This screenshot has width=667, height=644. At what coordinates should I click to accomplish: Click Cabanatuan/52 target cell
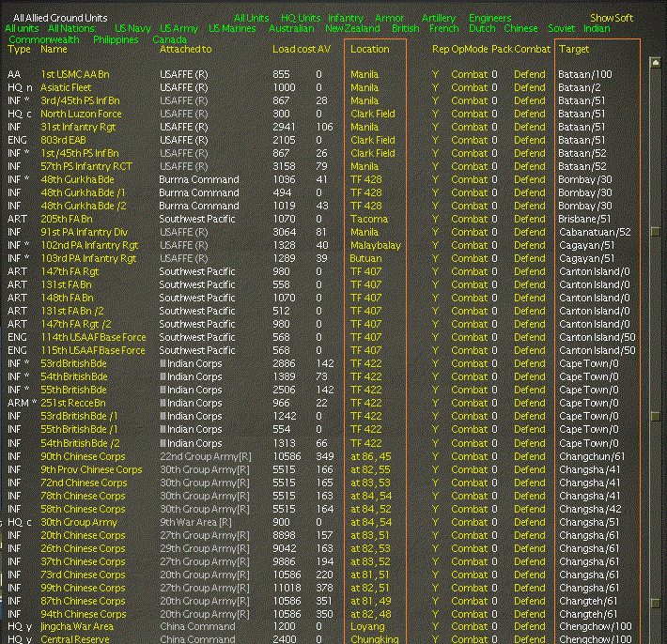595,232
